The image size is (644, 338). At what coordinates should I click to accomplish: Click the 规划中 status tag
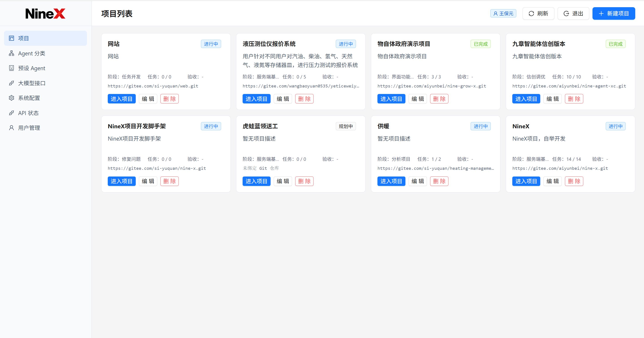[346, 126]
